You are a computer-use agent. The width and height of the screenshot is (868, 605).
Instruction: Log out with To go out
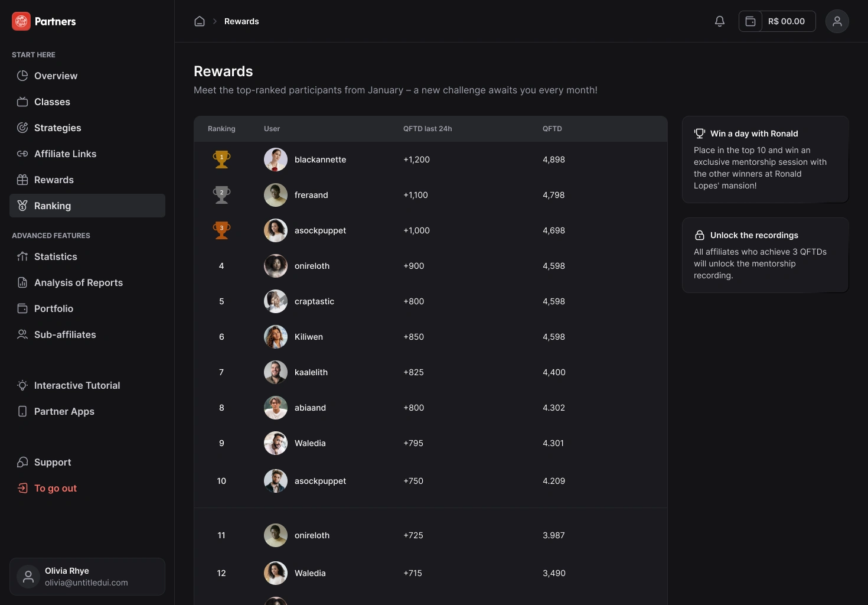pos(87,488)
